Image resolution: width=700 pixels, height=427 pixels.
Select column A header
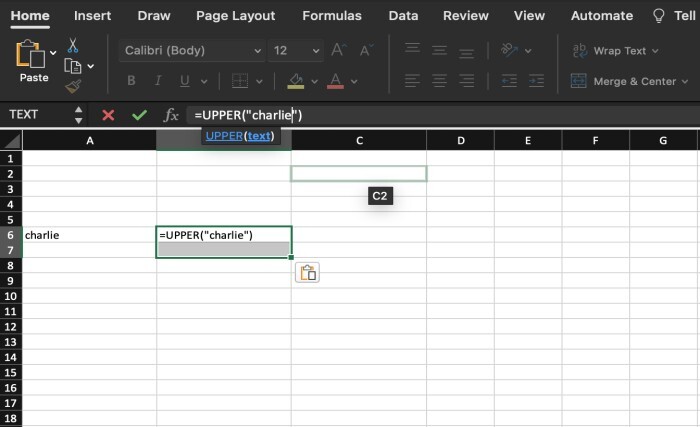pyautogui.click(x=90, y=141)
